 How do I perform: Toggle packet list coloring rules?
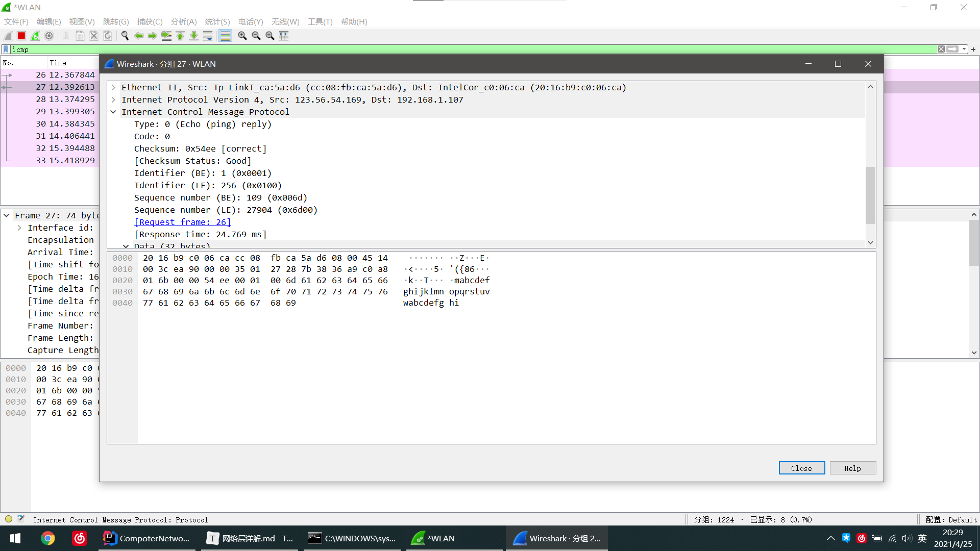[225, 36]
